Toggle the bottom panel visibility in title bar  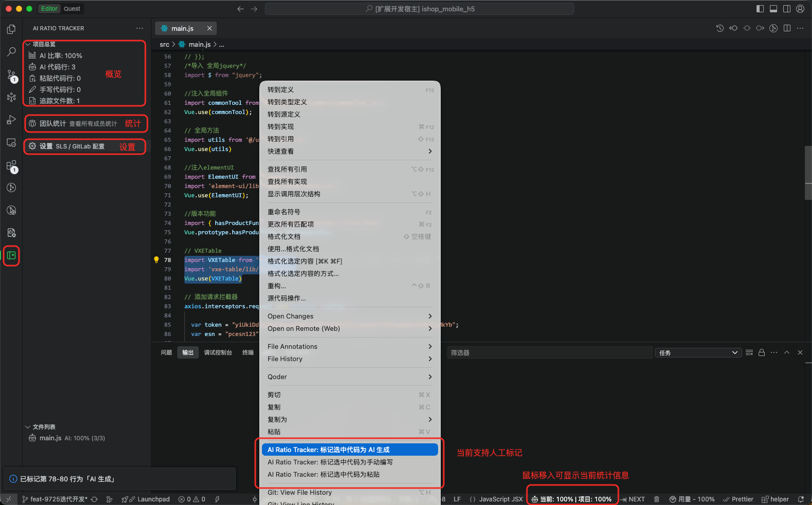pyautogui.click(x=773, y=9)
